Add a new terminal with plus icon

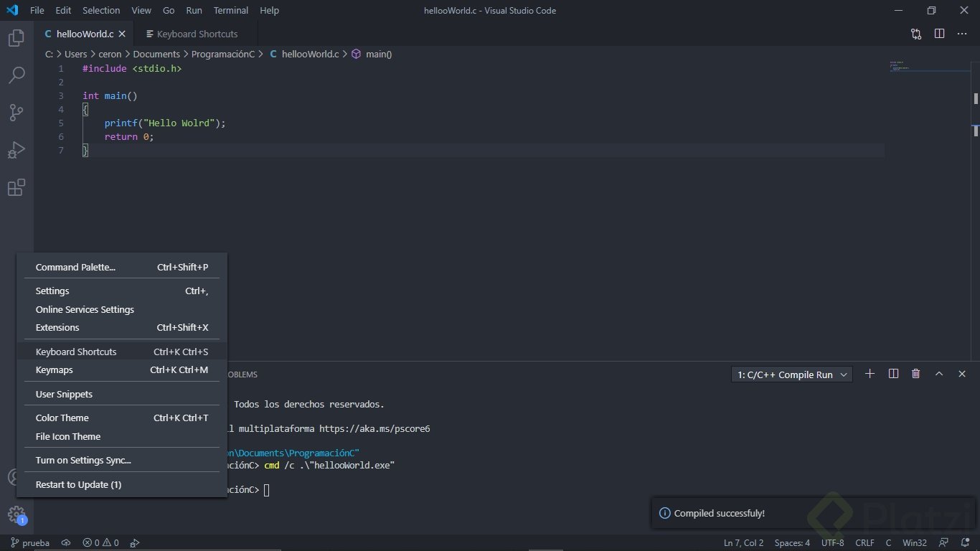point(870,374)
